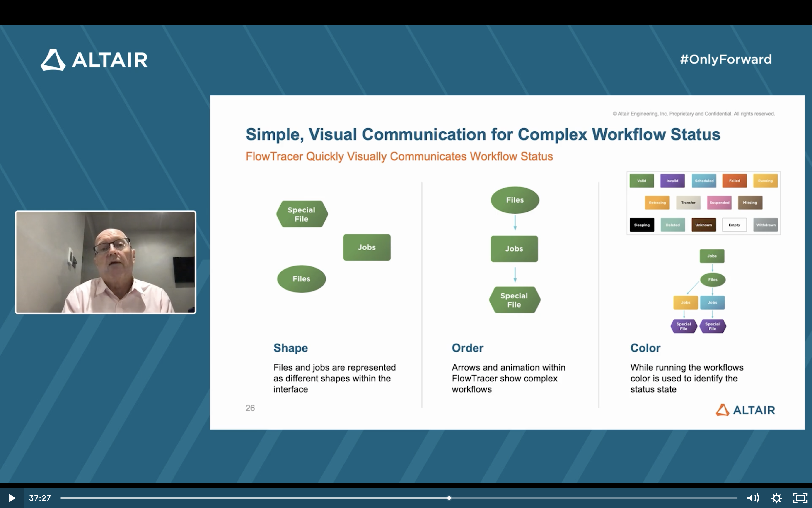Click the Retracing status swatch
The image size is (812, 508).
[657, 203]
